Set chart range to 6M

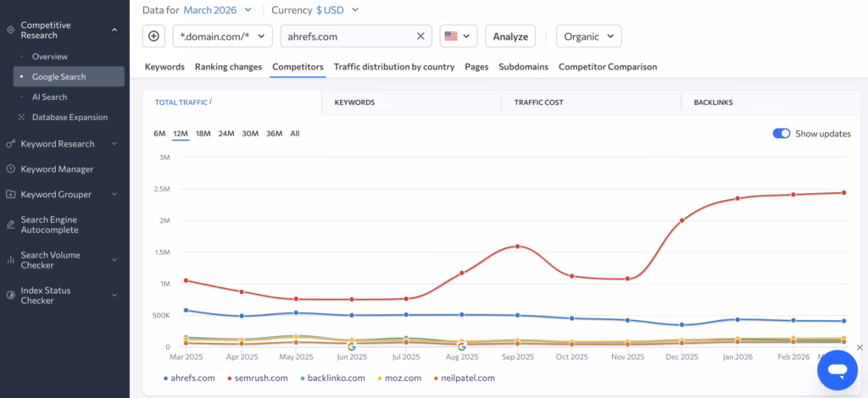click(x=159, y=133)
